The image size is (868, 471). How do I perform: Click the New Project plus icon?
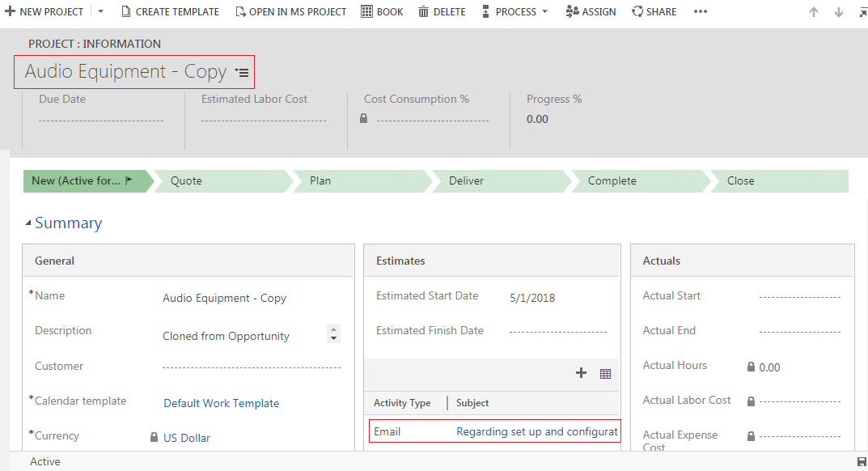click(x=10, y=11)
